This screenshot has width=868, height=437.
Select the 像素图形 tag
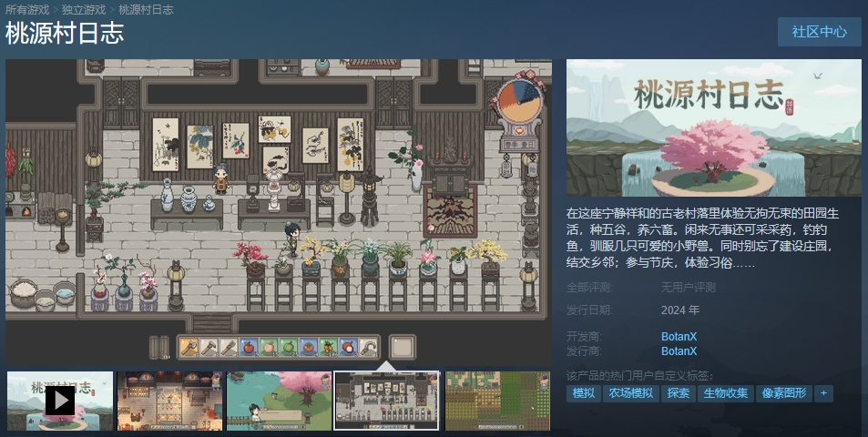[784, 393]
